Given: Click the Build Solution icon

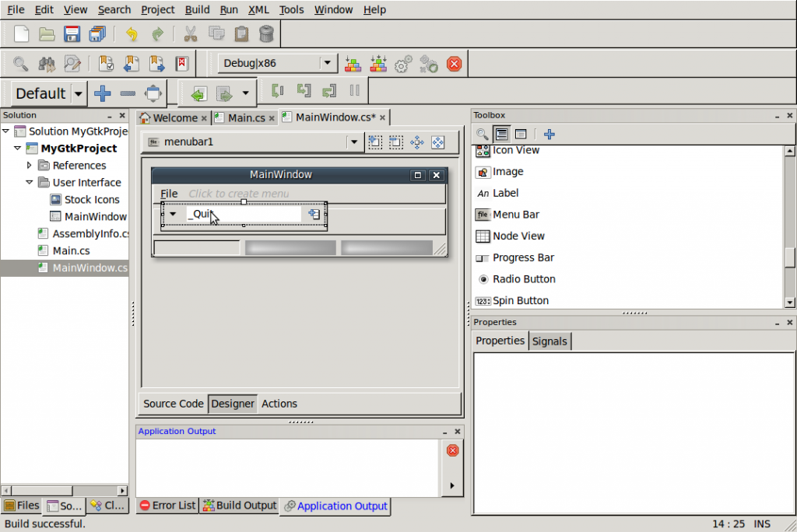Looking at the screenshot, I should pos(353,64).
